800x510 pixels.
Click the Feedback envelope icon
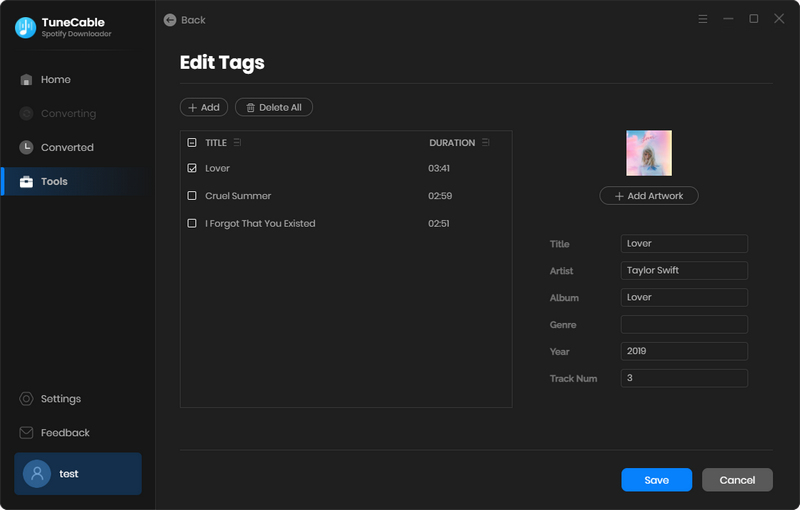coord(26,432)
